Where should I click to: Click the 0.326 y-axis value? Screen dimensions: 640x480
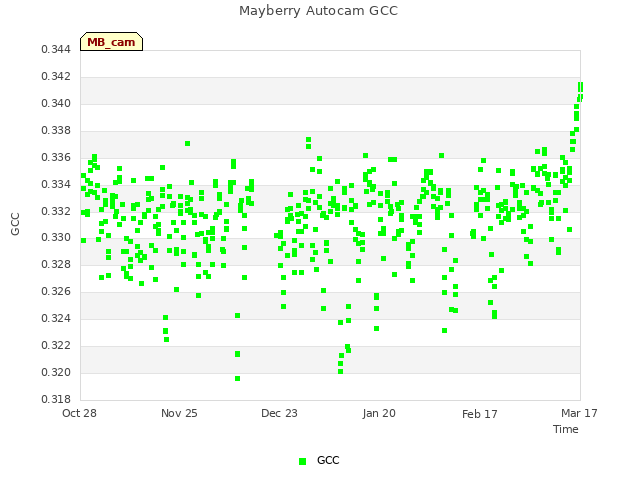pyautogui.click(x=56, y=291)
